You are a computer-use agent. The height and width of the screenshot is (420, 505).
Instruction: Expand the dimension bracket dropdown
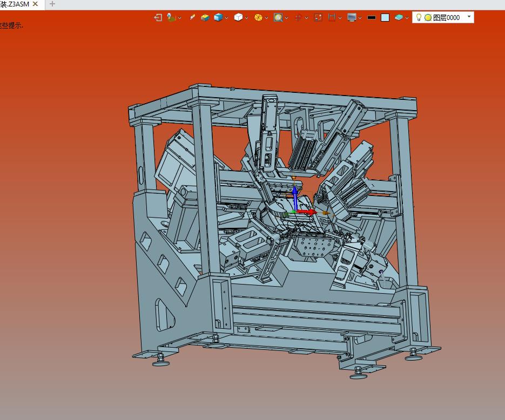(x=340, y=18)
